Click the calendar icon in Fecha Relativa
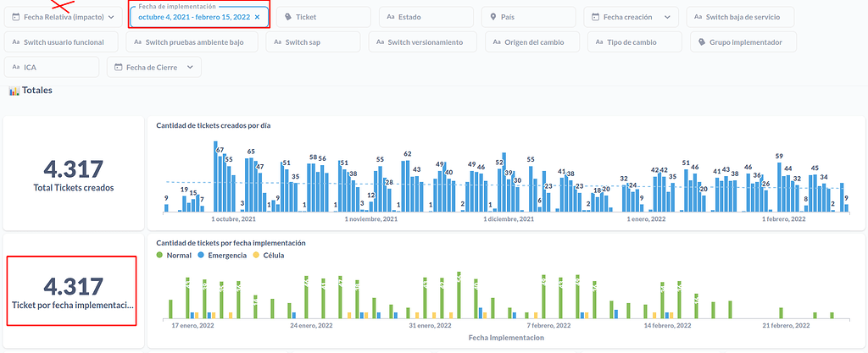 pyautogui.click(x=15, y=17)
